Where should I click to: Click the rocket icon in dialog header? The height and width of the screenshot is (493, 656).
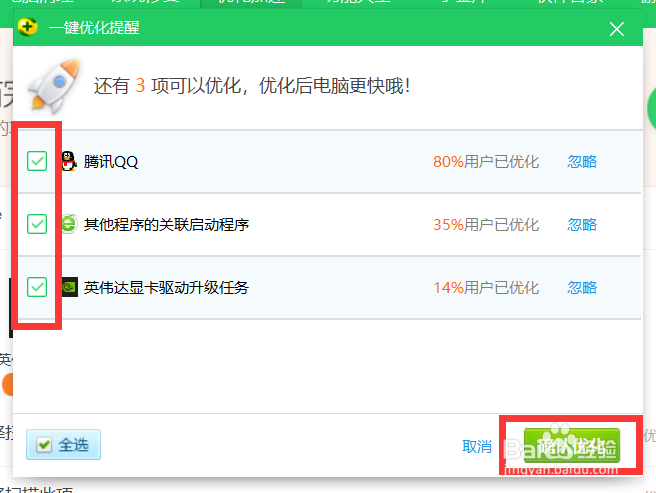54,86
